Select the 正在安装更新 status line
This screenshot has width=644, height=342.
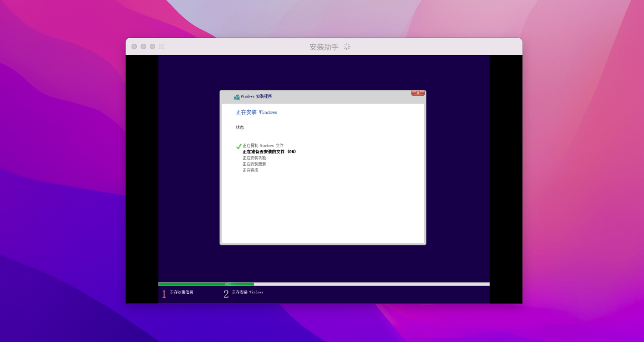tap(254, 164)
